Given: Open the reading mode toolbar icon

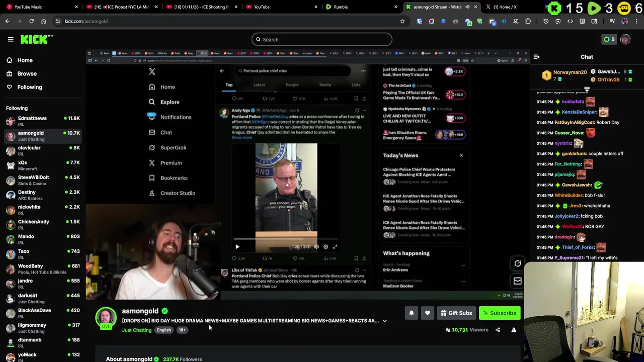Looking at the screenshot, I should pyautogui.click(x=582, y=21).
